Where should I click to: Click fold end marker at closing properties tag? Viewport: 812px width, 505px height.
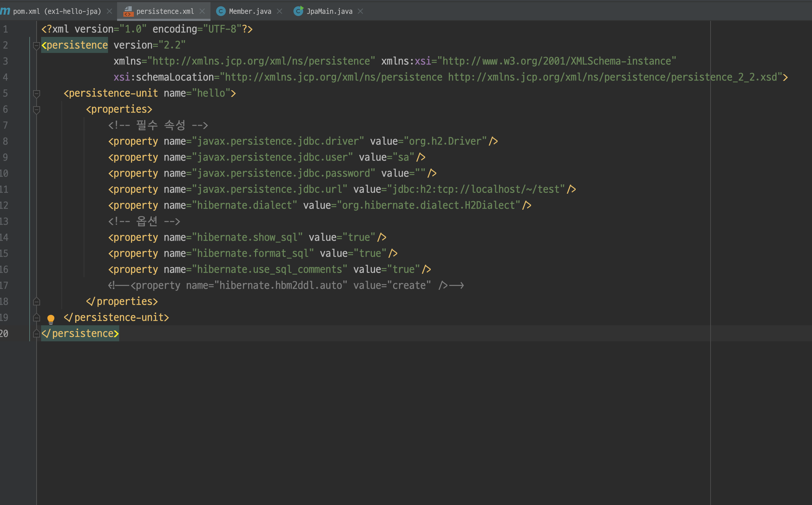(x=36, y=302)
